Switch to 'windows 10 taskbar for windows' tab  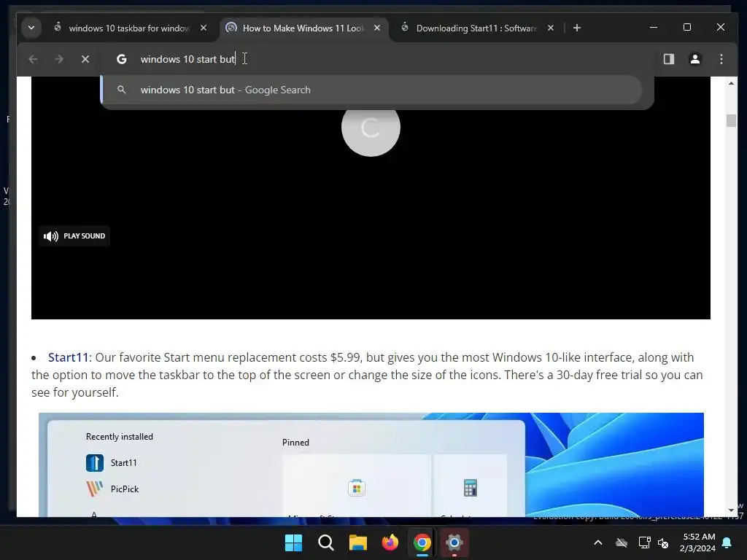(x=129, y=28)
